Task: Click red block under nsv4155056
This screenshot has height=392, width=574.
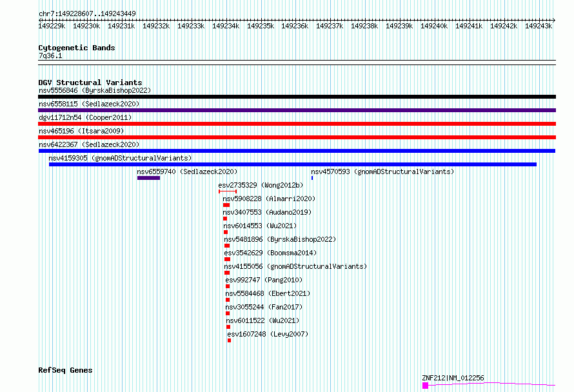Action: [x=227, y=273]
